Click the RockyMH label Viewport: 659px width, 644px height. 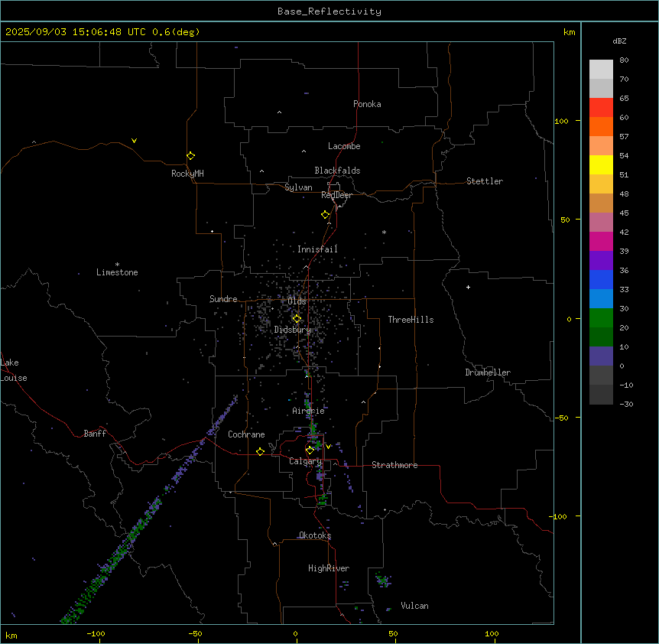187,173
